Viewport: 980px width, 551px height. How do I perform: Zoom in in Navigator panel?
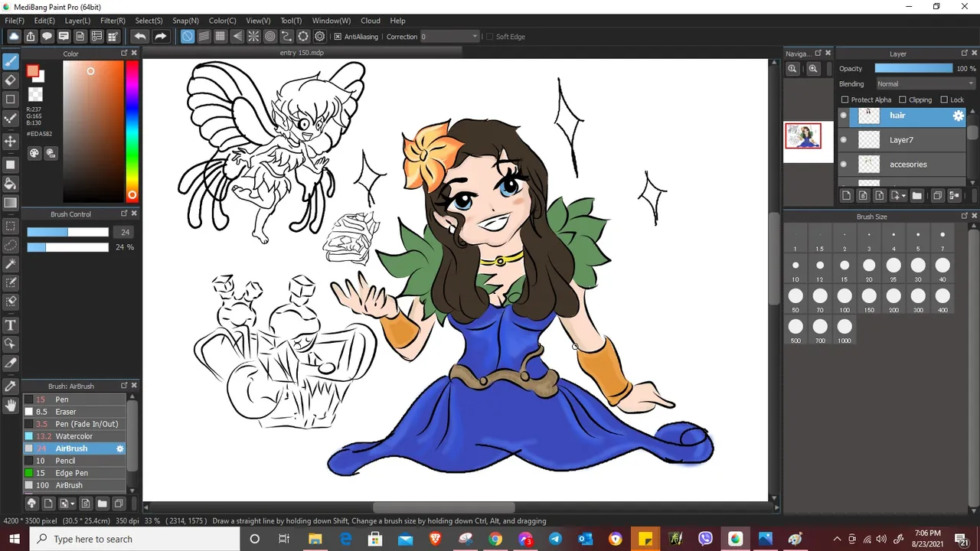pyautogui.click(x=813, y=69)
